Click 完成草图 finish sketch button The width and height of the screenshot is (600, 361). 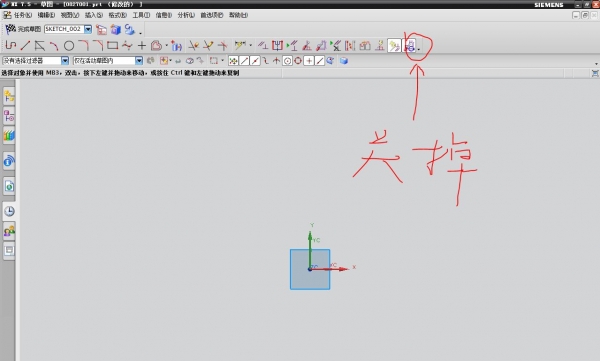[23, 29]
